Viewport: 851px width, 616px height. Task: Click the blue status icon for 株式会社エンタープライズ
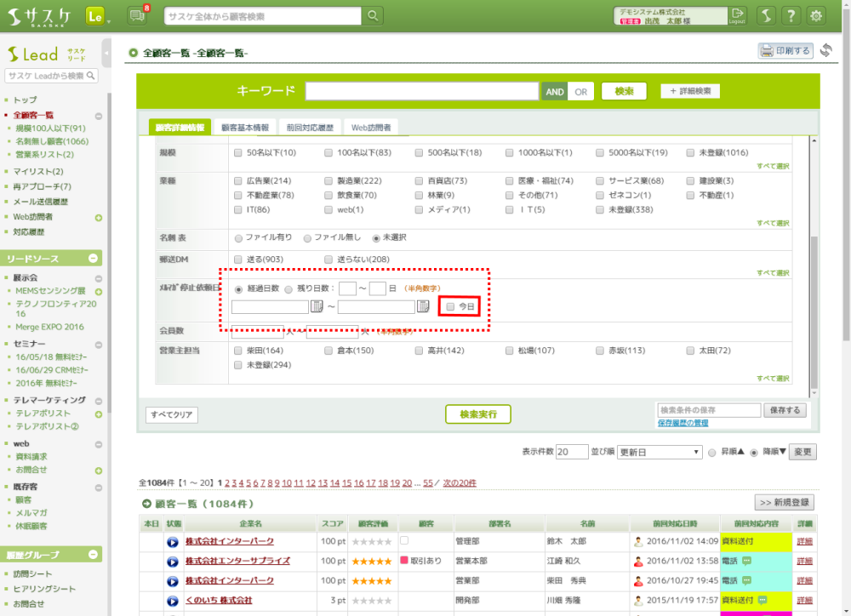point(172,561)
